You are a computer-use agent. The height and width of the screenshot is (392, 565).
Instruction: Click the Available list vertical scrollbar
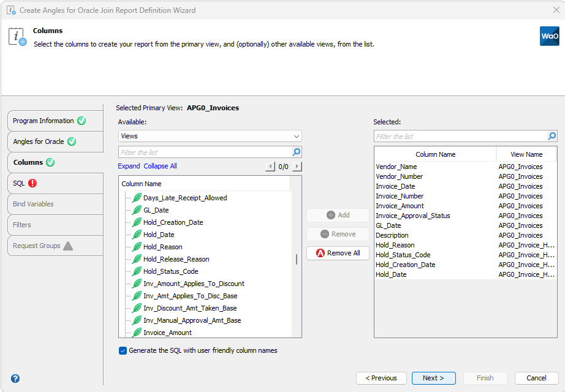coord(297,259)
